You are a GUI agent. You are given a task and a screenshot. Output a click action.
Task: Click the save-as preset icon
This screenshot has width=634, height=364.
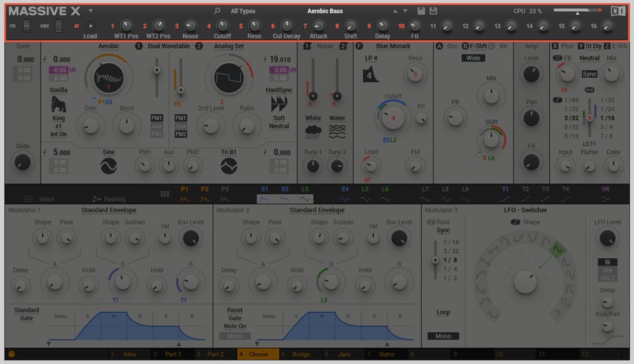point(433,11)
